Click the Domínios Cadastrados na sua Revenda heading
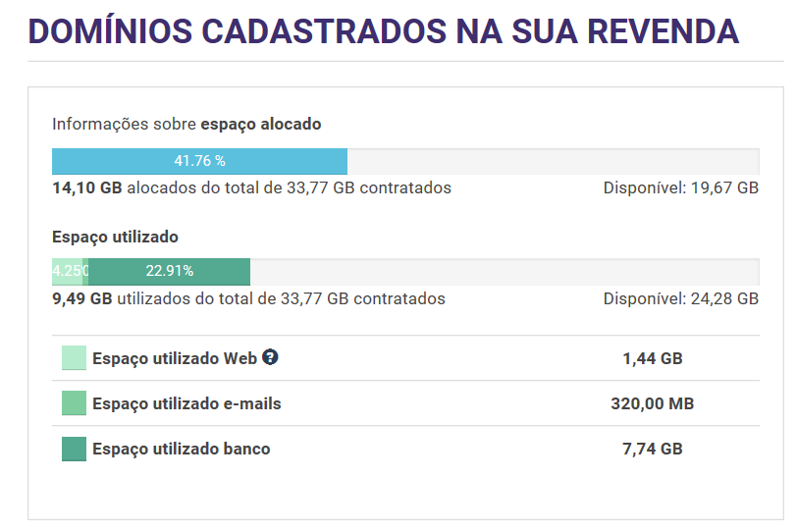This screenshot has height=532, width=797. (x=383, y=31)
